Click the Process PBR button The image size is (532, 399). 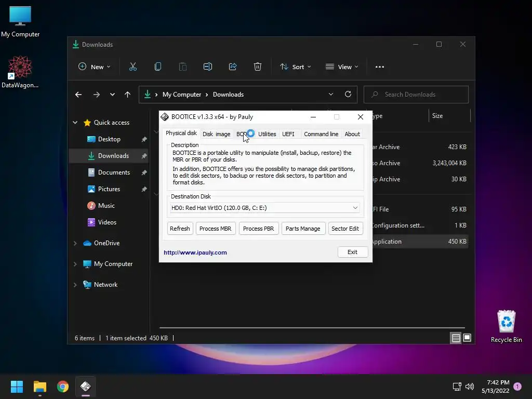pyautogui.click(x=259, y=229)
